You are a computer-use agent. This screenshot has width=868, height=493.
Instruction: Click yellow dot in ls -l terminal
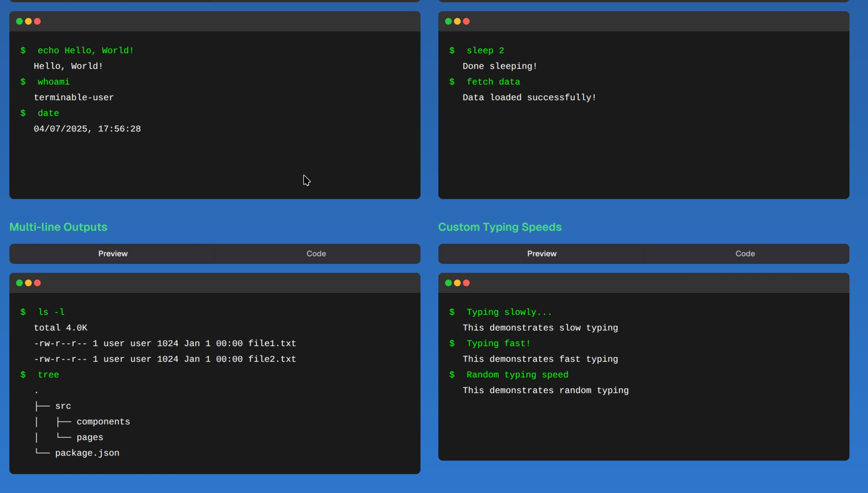coord(28,282)
